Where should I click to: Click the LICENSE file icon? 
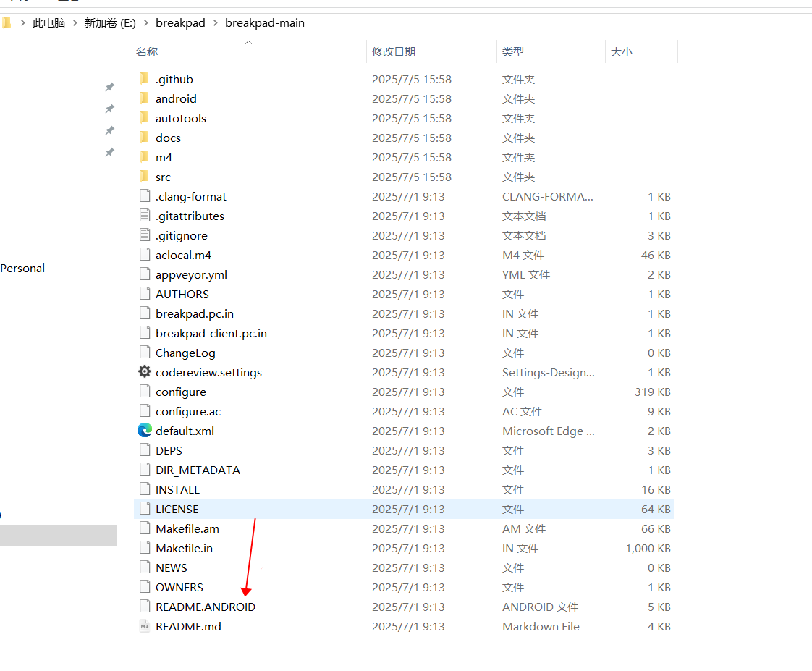click(145, 509)
